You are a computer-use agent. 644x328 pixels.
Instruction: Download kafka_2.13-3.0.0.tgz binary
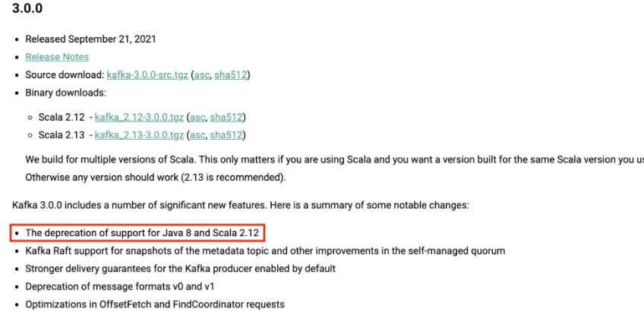139,135
